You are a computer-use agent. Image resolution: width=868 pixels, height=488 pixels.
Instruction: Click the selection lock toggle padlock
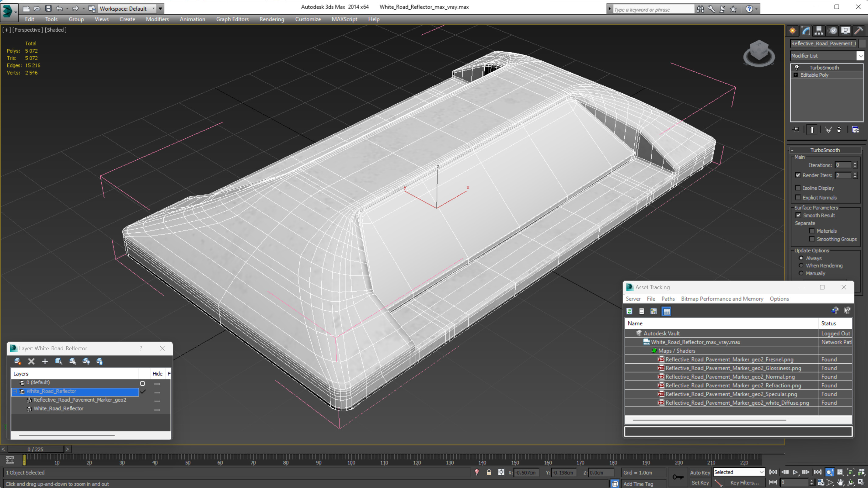click(x=489, y=472)
